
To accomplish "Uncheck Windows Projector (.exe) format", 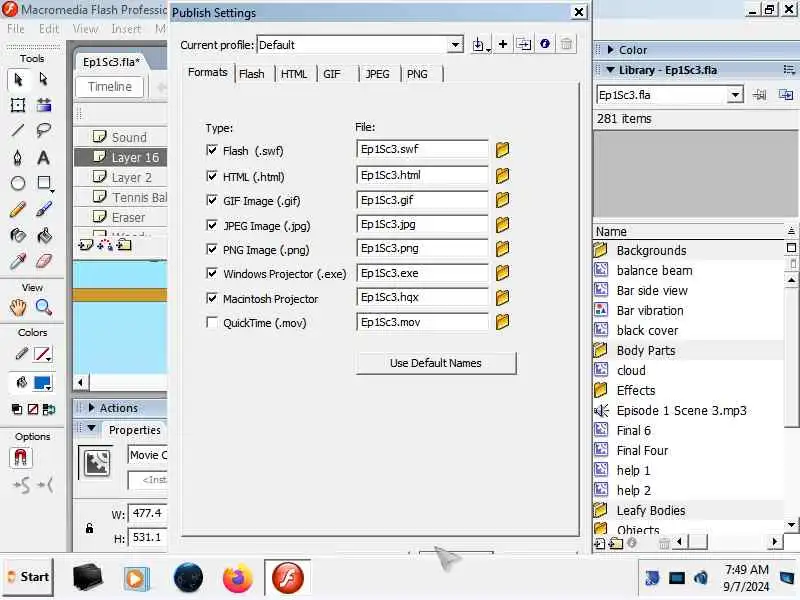I will pyautogui.click(x=212, y=273).
